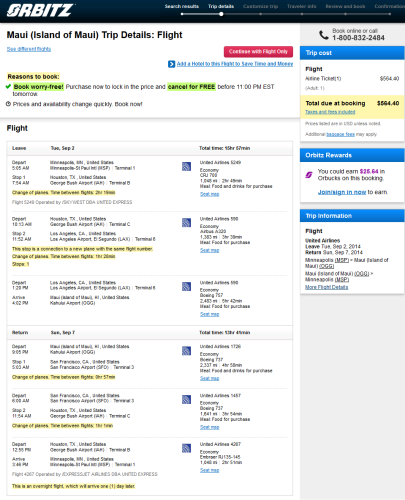This screenshot has width=405, height=500.
Task: Open Seat map for United 5249
Action: pyautogui.click(x=209, y=194)
